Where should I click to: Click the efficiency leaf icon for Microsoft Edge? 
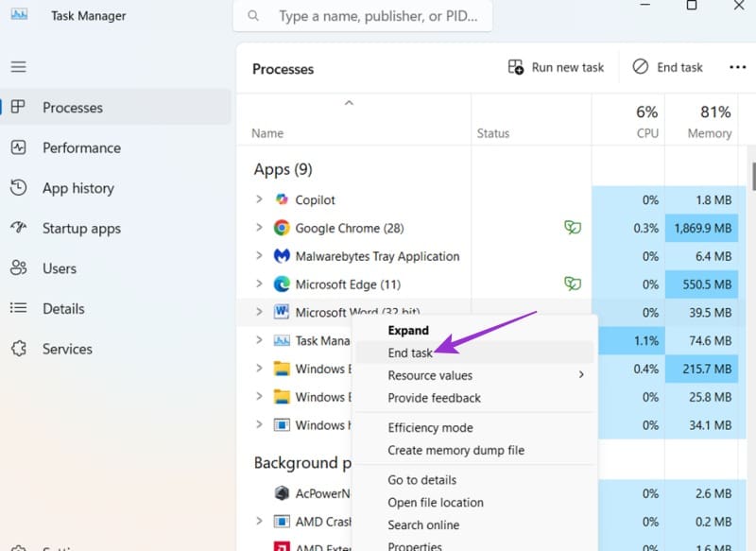[573, 284]
